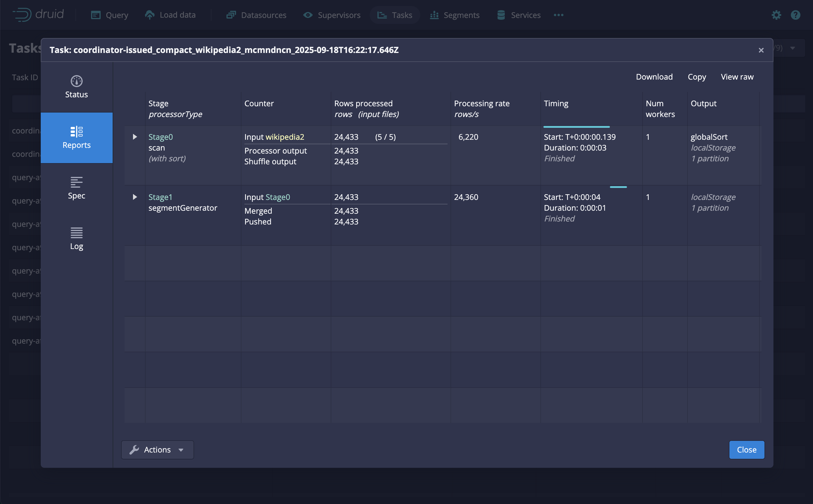813x504 pixels.
Task: Click the 24,360 processing rate value
Action: coord(466,197)
